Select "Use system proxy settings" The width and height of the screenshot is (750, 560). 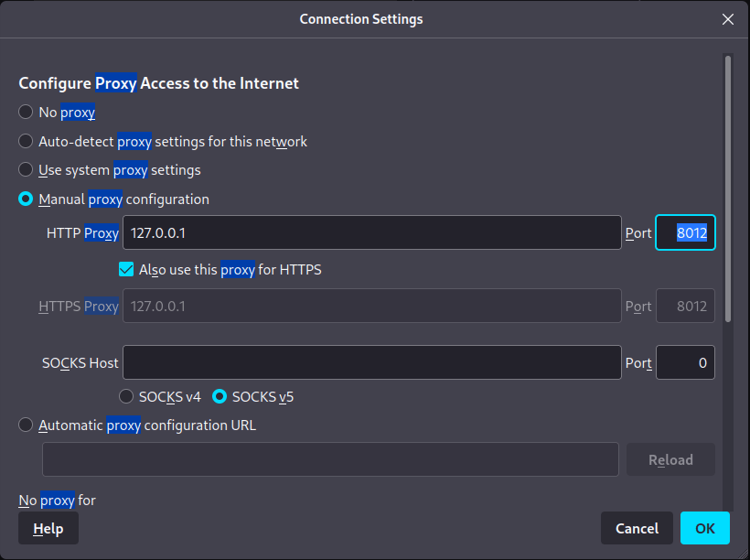(26, 170)
